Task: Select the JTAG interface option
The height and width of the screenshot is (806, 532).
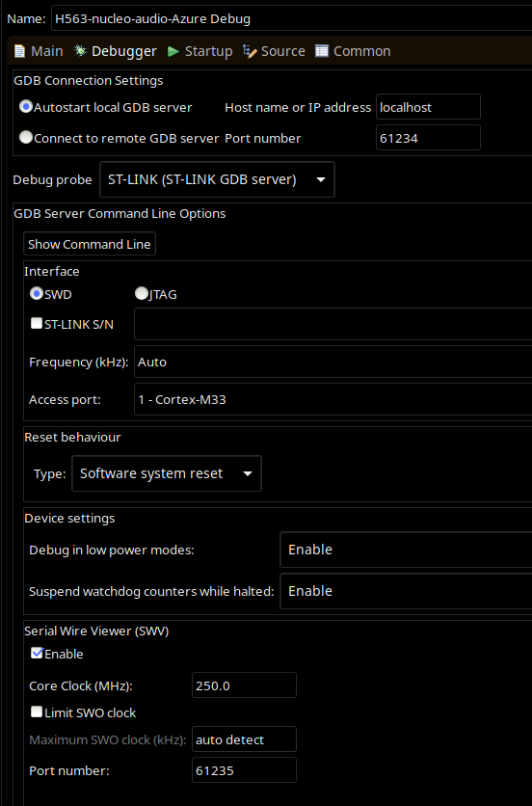Action: [x=142, y=293]
